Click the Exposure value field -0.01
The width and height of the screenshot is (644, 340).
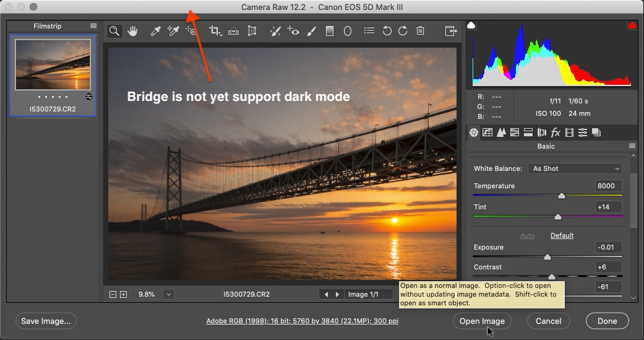click(608, 247)
